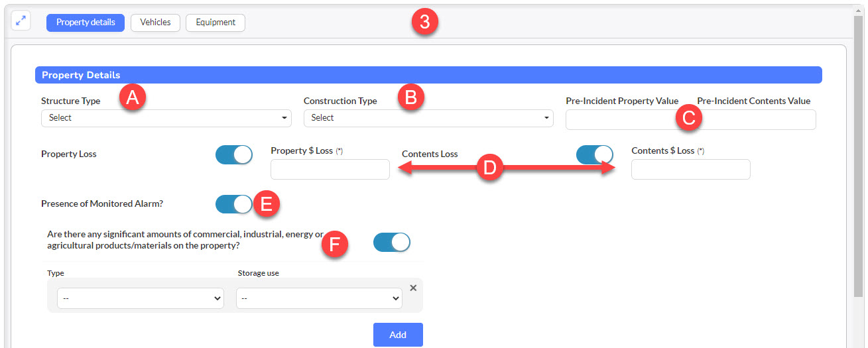Click the Structure Type dropdown arrow
The width and height of the screenshot is (868, 348).
coord(284,118)
